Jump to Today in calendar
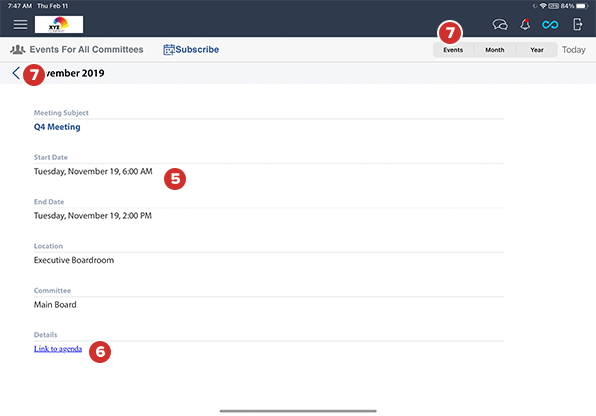Image resolution: width=596 pixels, height=416 pixels. point(574,50)
